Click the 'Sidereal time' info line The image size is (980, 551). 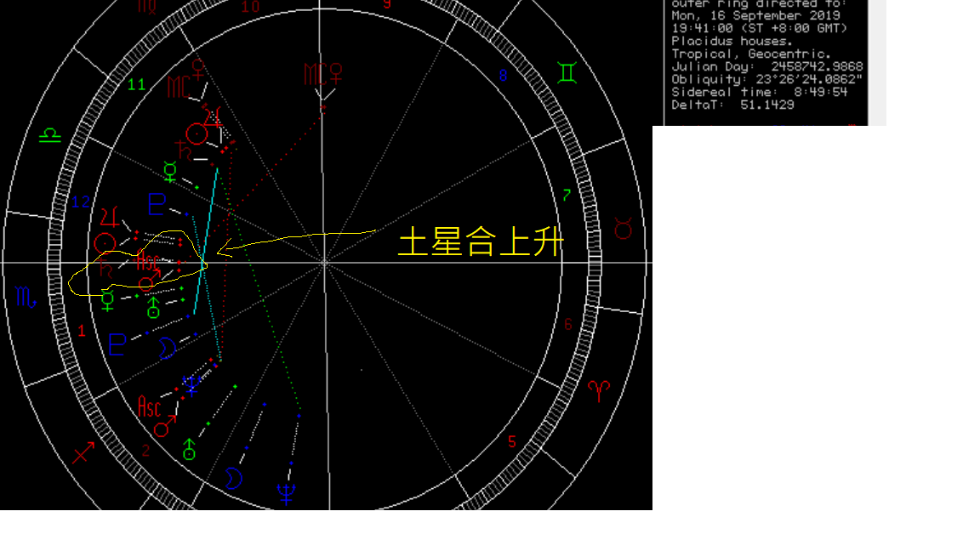pos(759,92)
